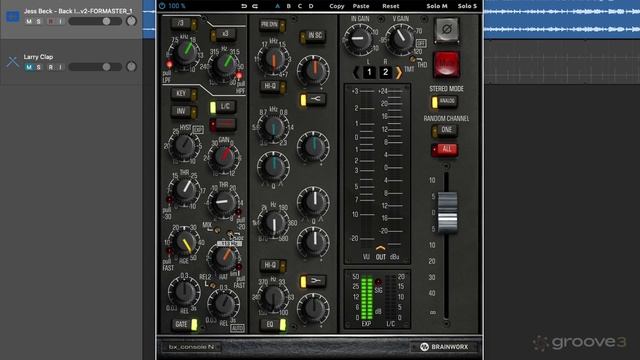
Task: Click Copy in the plugin toolbar
Action: 337,6
